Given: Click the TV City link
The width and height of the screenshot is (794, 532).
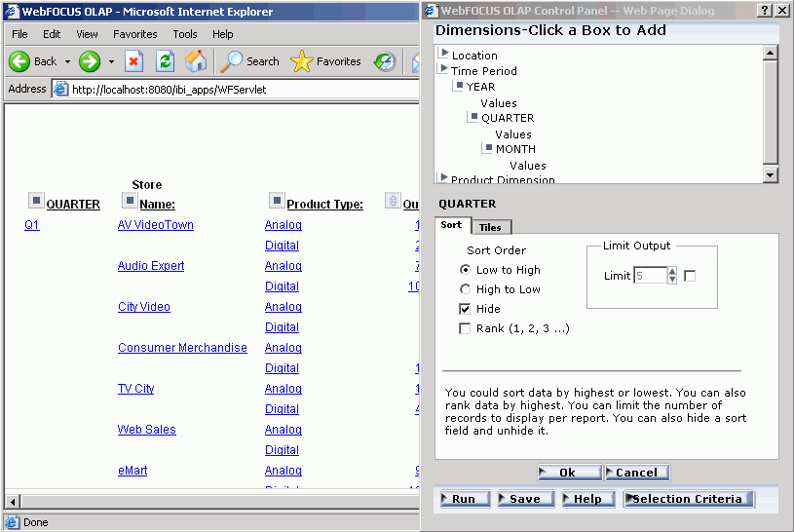Looking at the screenshot, I should pyautogui.click(x=135, y=389).
